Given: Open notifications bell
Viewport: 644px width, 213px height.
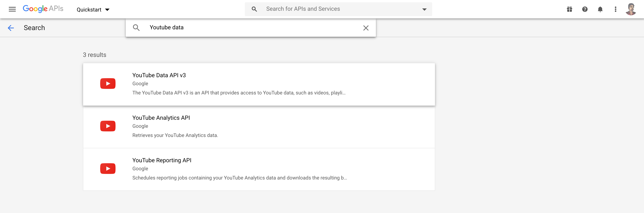Looking at the screenshot, I should point(600,9).
